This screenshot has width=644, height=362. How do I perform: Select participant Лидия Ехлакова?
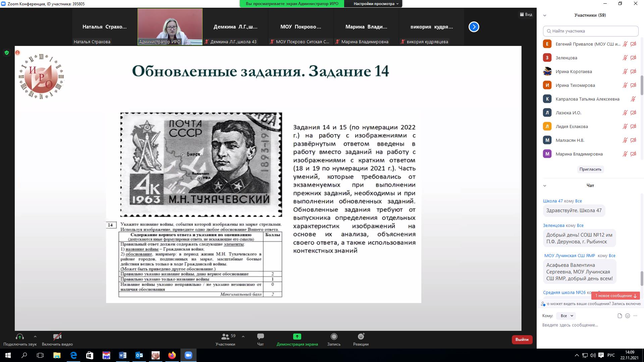(x=590, y=126)
